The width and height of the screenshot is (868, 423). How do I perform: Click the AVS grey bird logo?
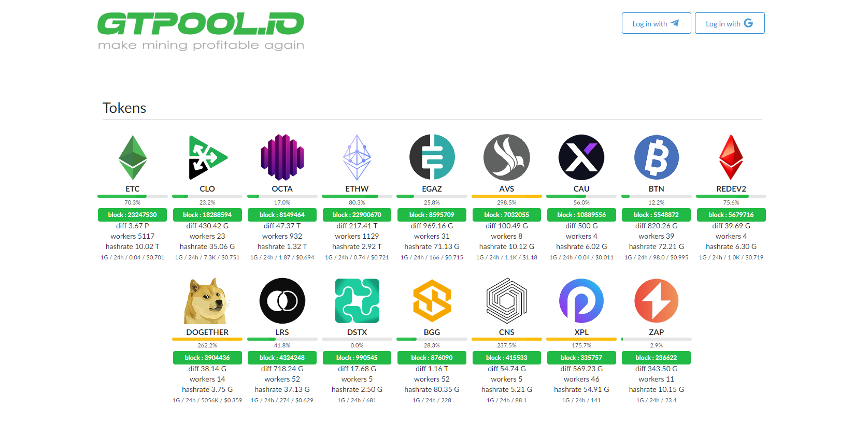point(507,157)
